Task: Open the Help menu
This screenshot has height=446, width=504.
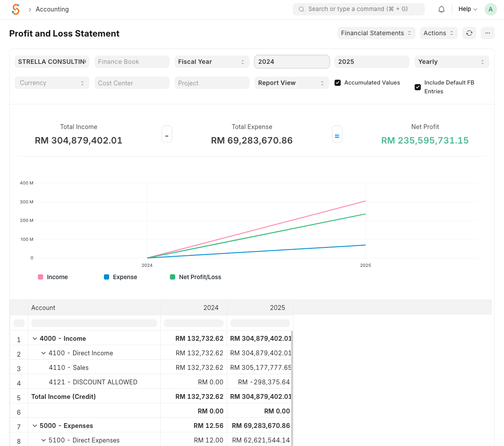Action: [x=467, y=9]
